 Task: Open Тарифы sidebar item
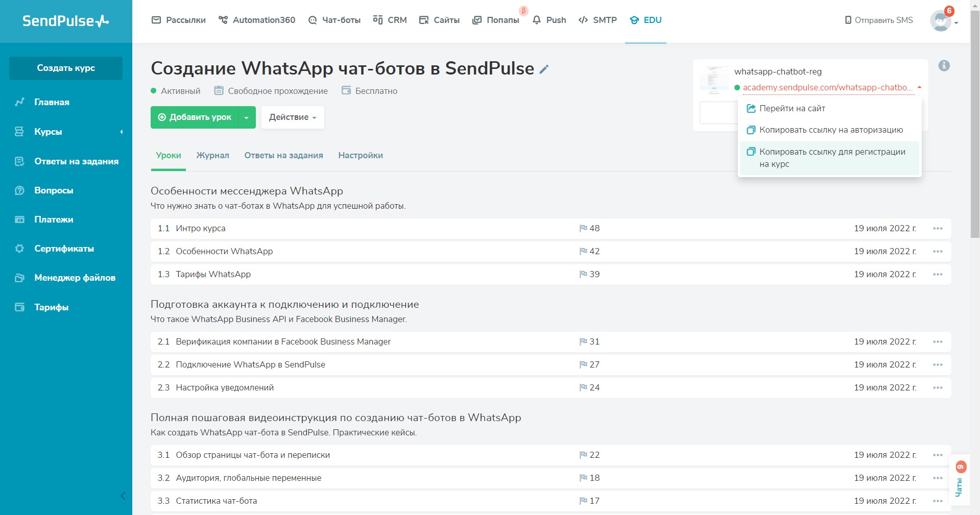pyautogui.click(x=51, y=307)
